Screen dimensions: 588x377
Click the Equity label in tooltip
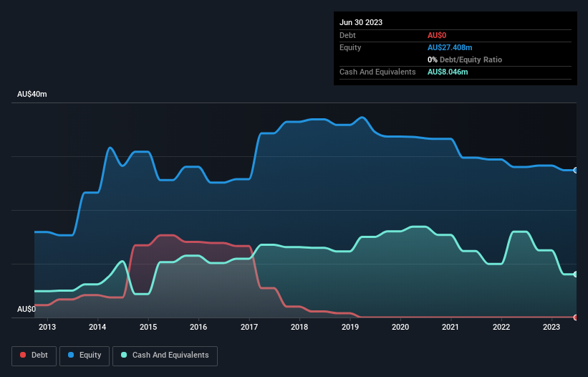350,47
